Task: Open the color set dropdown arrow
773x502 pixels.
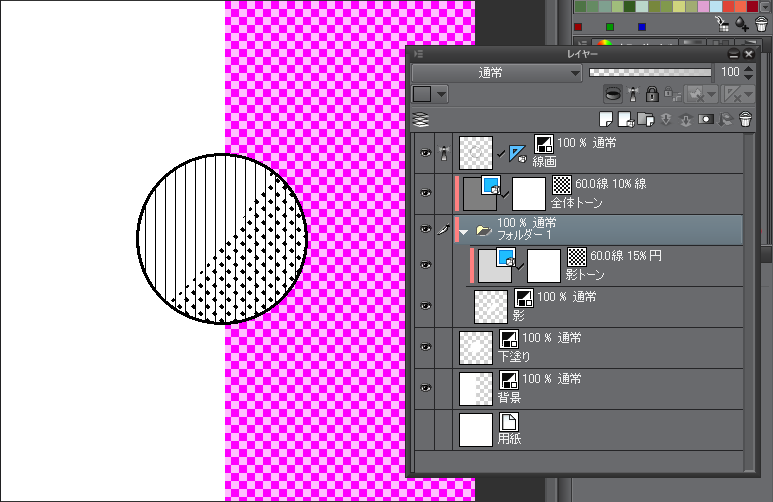Action: click(766, 6)
